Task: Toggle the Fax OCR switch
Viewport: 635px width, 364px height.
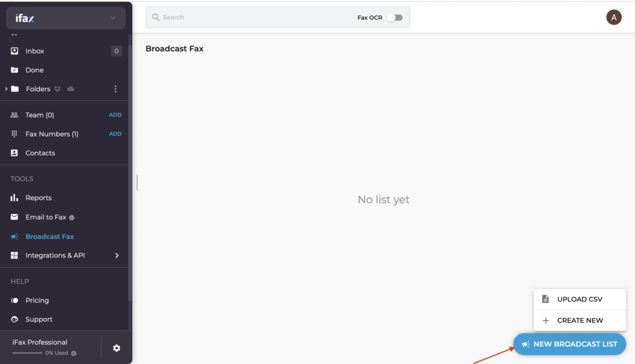Action: click(395, 17)
